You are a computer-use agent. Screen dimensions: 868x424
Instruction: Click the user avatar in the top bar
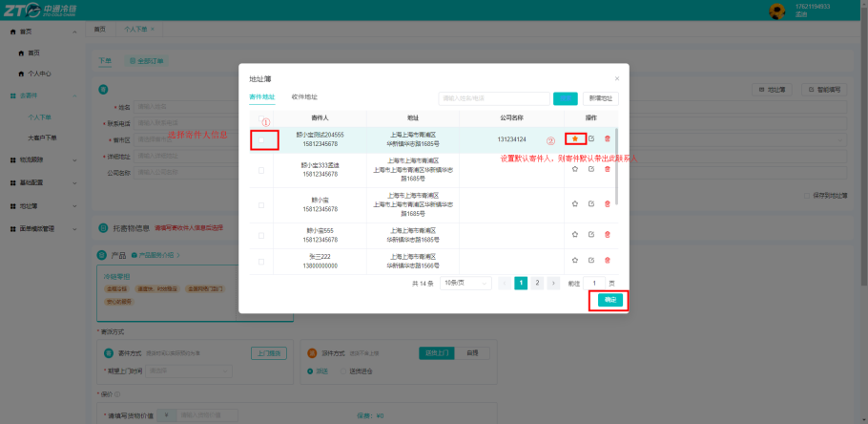[x=777, y=11]
